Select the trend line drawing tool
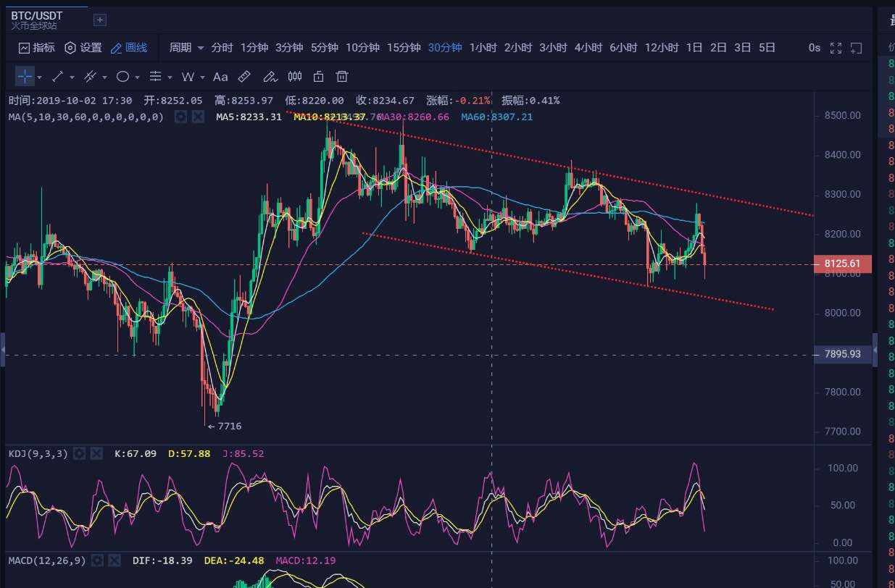 pos(58,76)
